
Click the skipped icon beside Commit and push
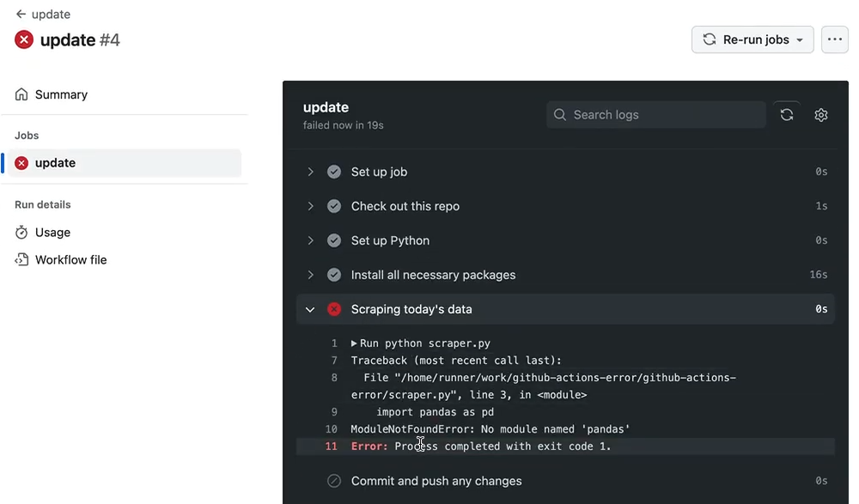pyautogui.click(x=334, y=481)
